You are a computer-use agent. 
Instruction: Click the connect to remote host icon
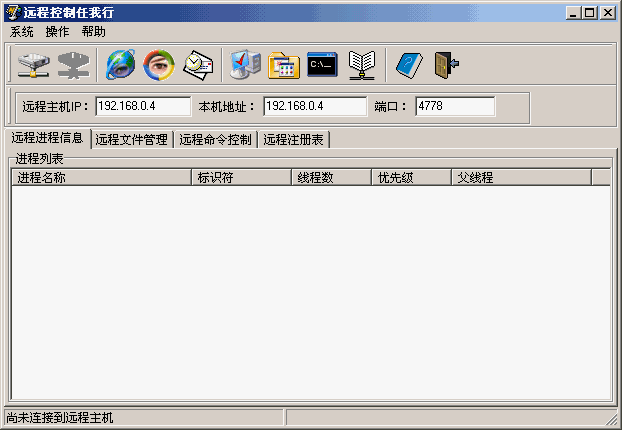pos(33,65)
